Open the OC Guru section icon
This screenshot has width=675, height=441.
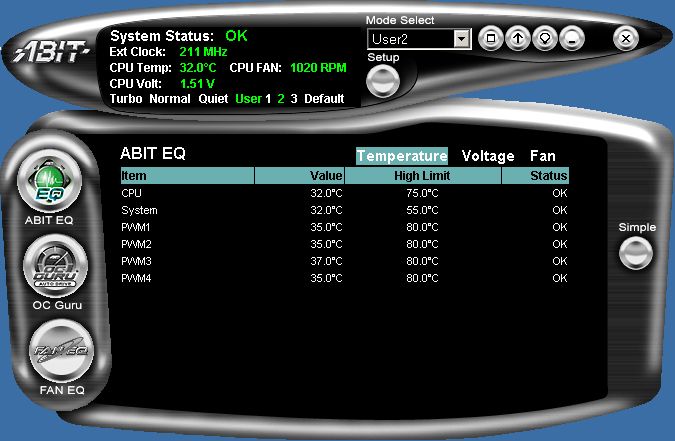56,267
